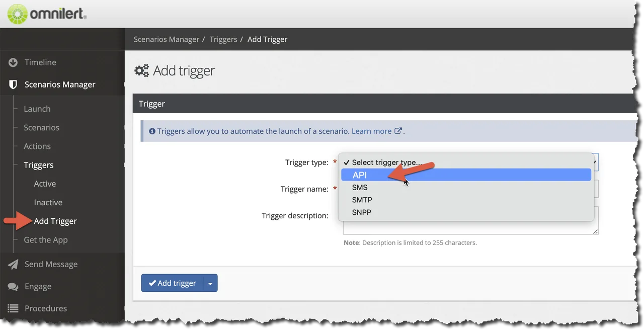
Task: Click the Engage chat bubbles icon
Action: point(13,286)
